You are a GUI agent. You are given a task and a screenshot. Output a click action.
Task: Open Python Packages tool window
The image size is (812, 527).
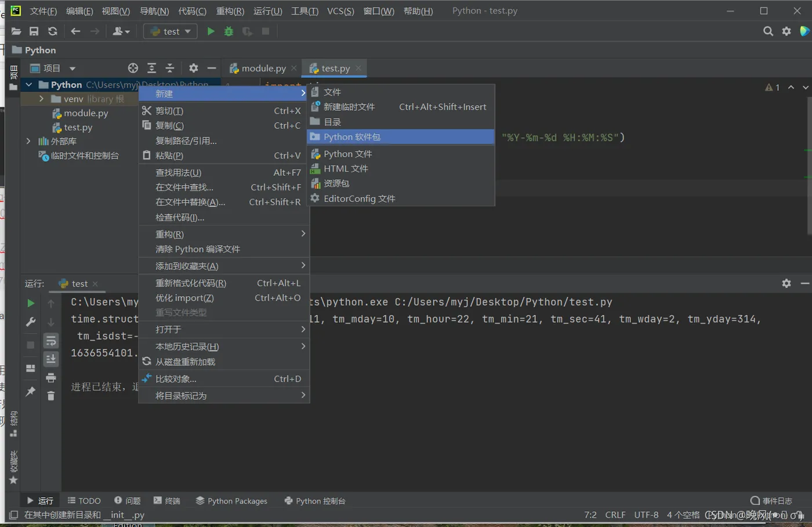[x=231, y=500]
